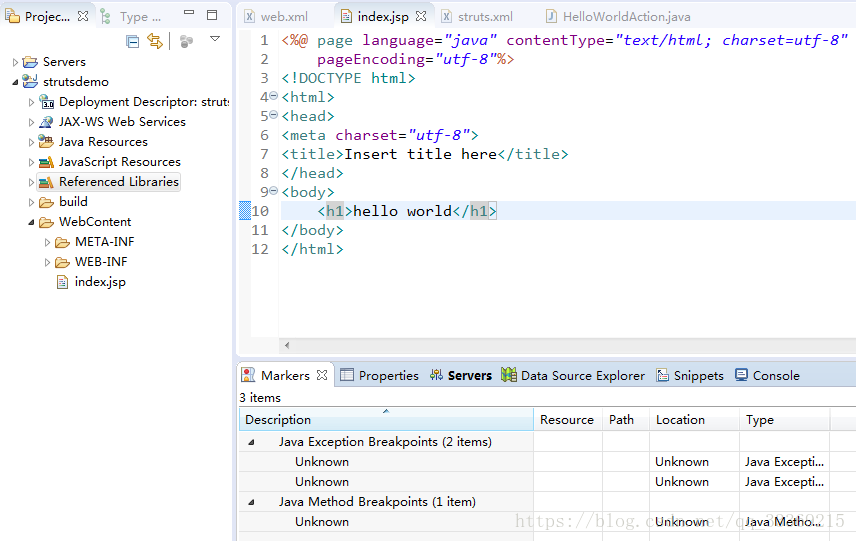
Task: Click Deployment Descriptor icon
Action: [x=46, y=102]
